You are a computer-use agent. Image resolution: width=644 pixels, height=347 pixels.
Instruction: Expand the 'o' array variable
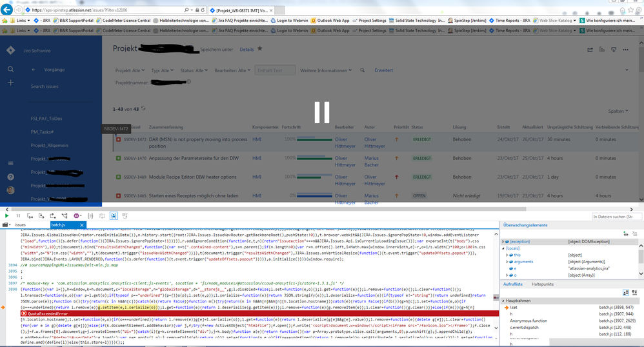click(x=507, y=275)
